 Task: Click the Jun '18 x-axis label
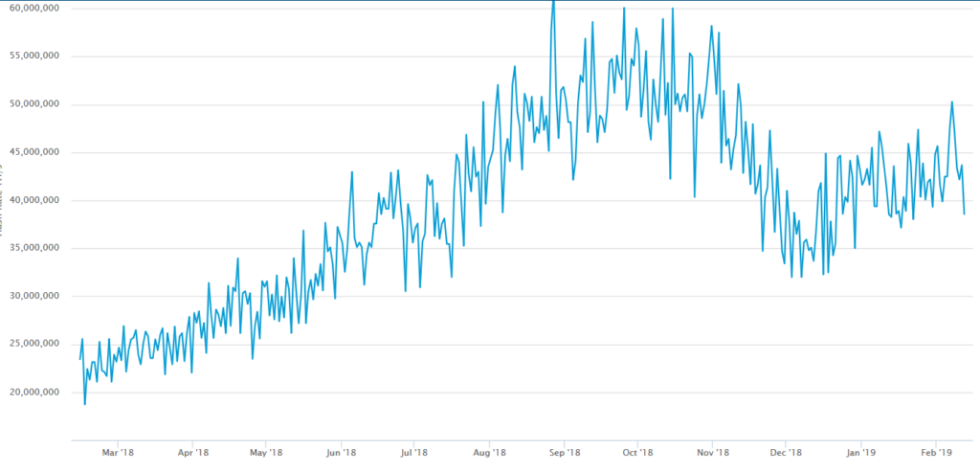coord(341,452)
